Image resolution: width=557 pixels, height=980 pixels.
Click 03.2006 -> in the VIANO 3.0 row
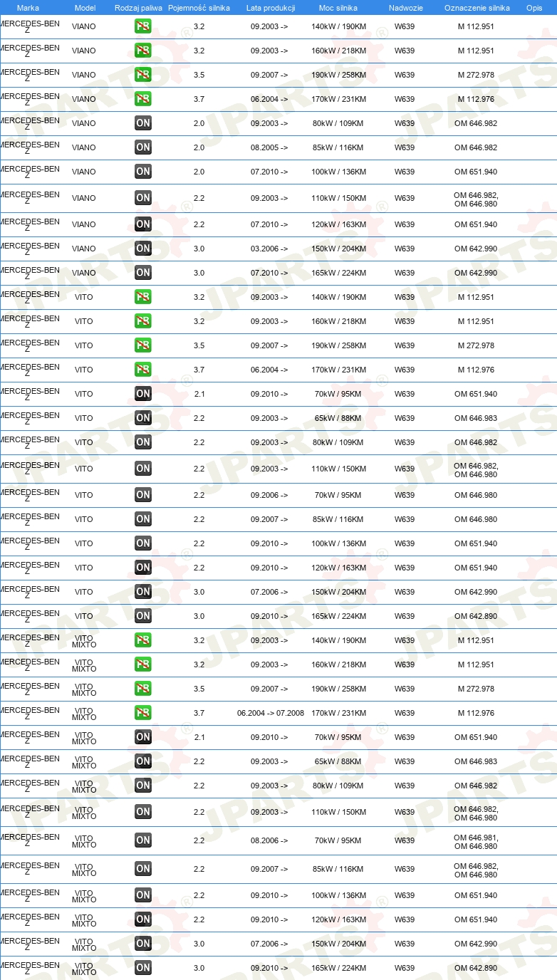pos(269,249)
